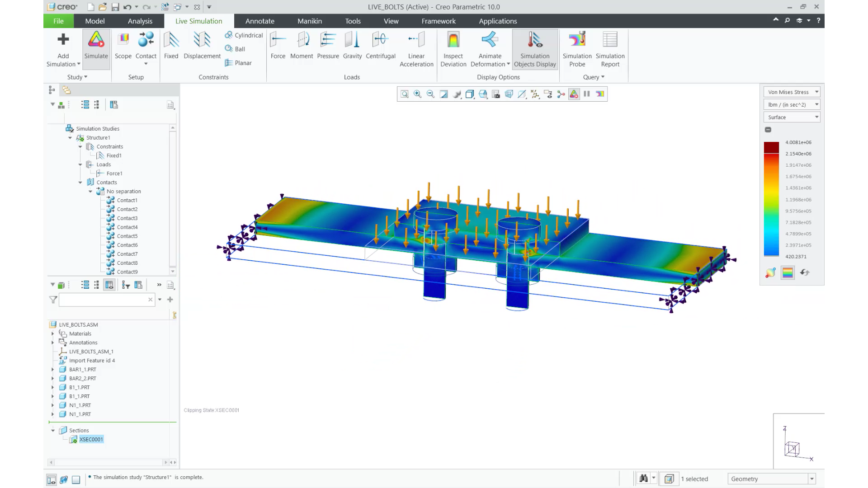Add a Gravity load
The height and width of the screenshot is (488, 868).
point(352,46)
